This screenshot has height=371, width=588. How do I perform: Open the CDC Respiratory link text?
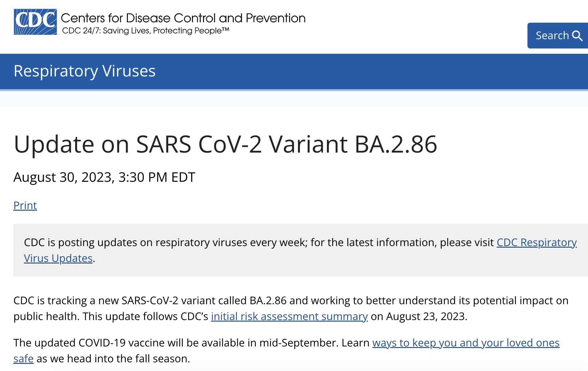click(x=537, y=242)
